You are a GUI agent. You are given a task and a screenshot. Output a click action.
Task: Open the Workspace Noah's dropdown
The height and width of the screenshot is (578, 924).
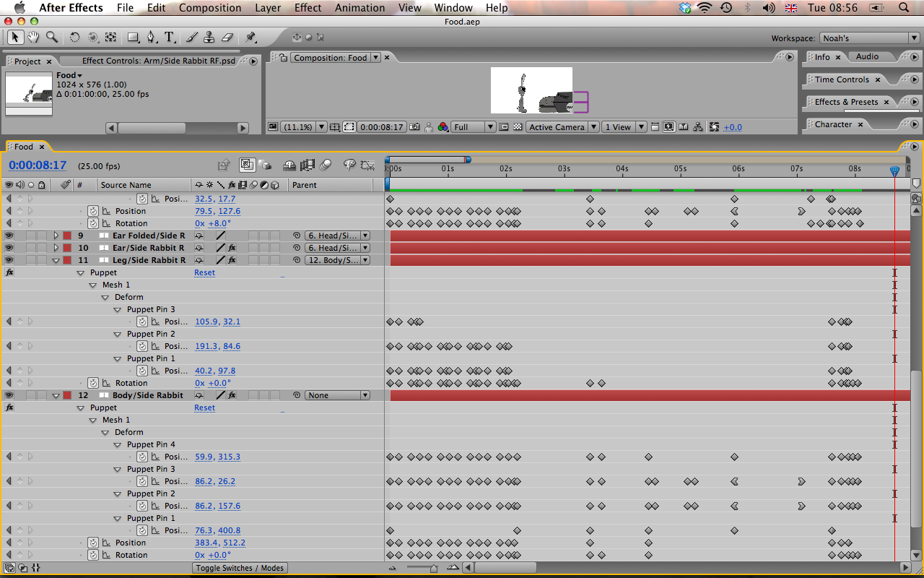coord(868,38)
